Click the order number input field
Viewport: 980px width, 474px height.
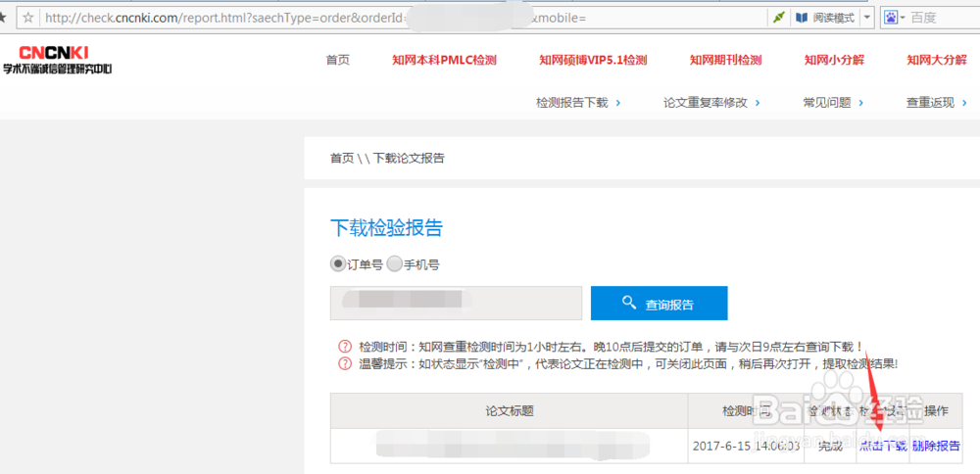(457, 303)
